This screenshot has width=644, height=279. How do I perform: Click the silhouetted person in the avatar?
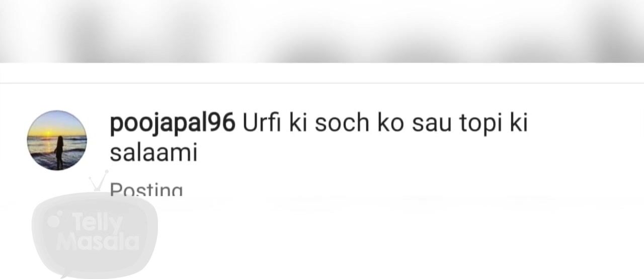[59, 152]
